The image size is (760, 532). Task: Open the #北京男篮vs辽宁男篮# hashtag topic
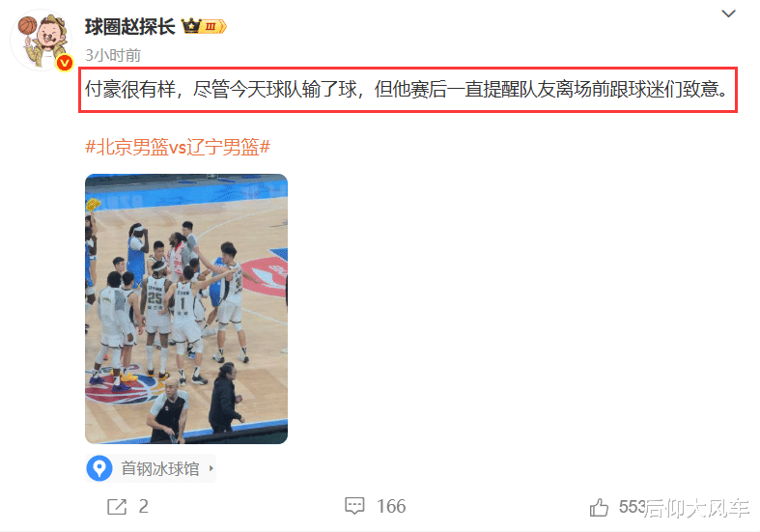[178, 147]
